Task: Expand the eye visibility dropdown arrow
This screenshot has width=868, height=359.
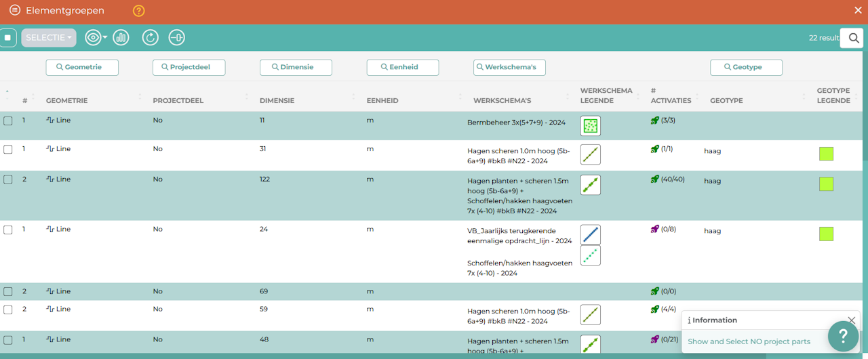Action: [x=105, y=38]
